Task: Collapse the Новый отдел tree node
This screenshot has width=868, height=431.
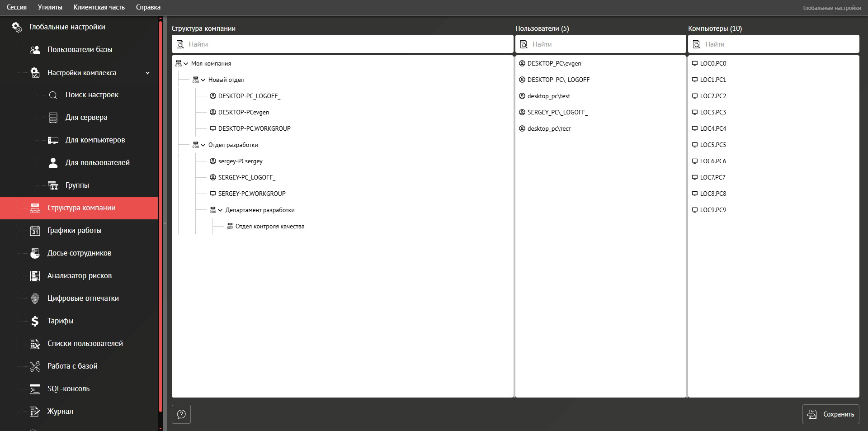Action: (x=203, y=80)
